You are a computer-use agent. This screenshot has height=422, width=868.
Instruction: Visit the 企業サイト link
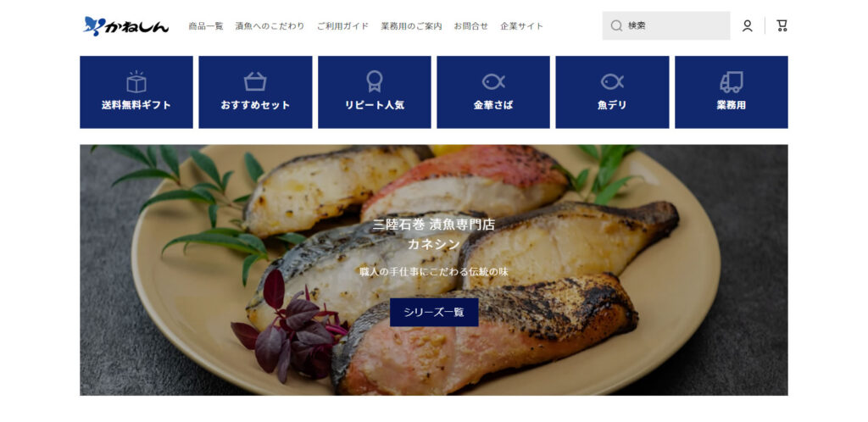coord(522,26)
